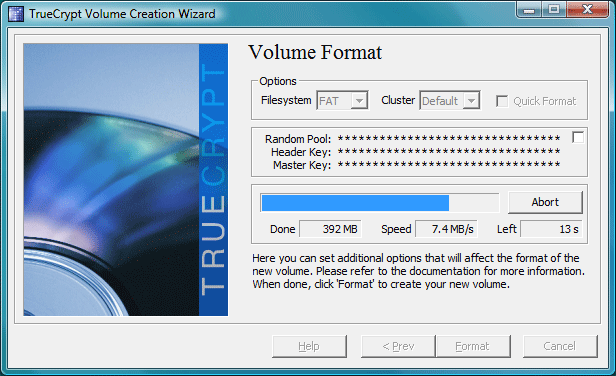Click the Random Pool asterisks value
Viewport: 616px width, 376px height.
(449, 138)
